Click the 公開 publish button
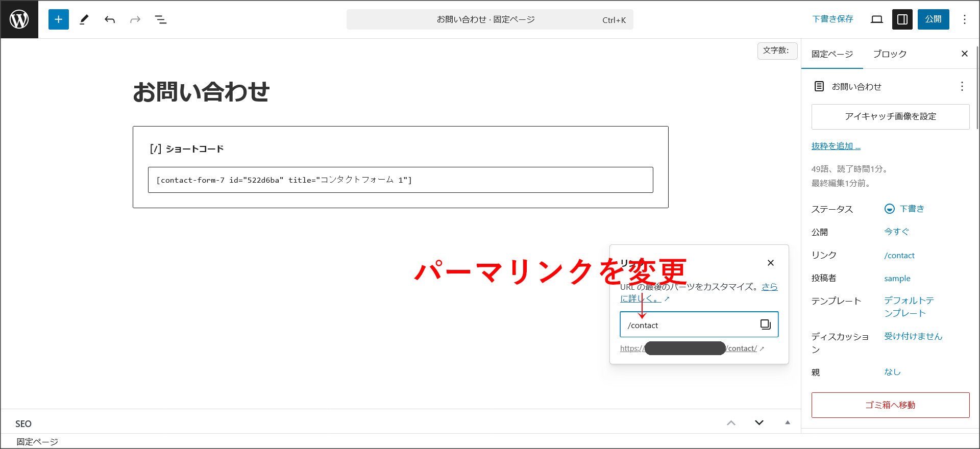The width and height of the screenshot is (980, 449). (933, 19)
